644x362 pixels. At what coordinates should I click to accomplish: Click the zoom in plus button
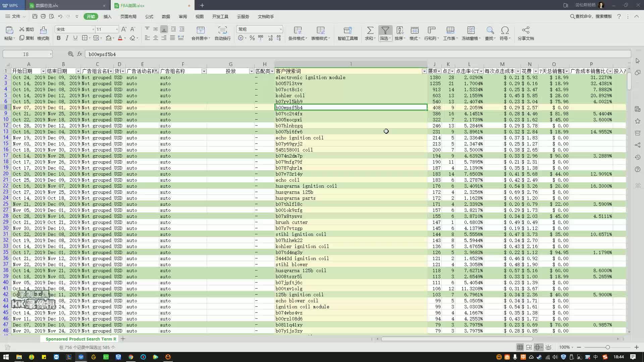pyautogui.click(x=636, y=347)
